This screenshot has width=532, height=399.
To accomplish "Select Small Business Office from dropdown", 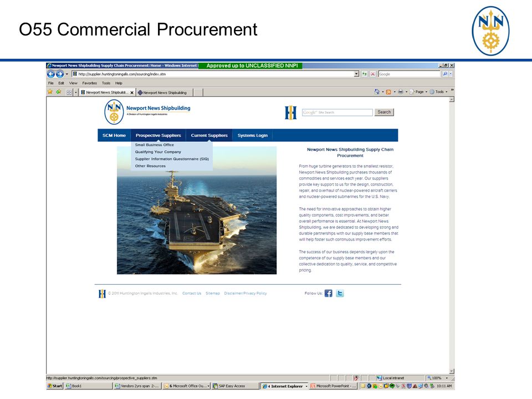I will (155, 145).
